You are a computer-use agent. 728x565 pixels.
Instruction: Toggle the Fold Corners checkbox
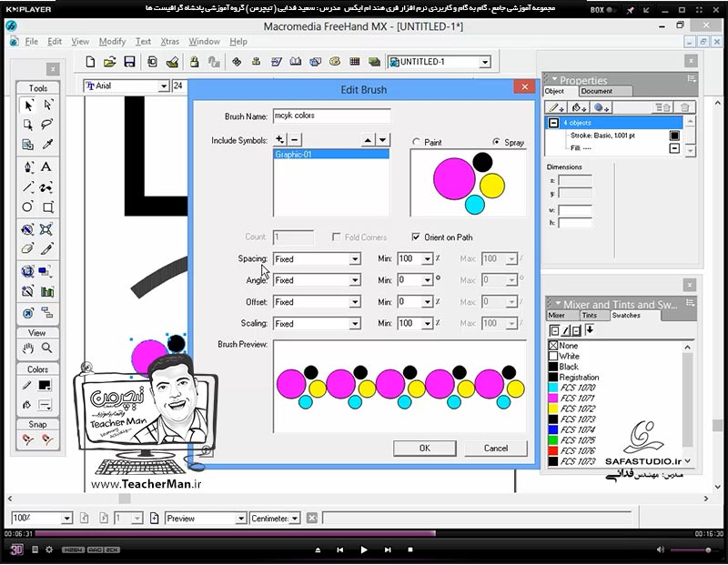coord(336,237)
